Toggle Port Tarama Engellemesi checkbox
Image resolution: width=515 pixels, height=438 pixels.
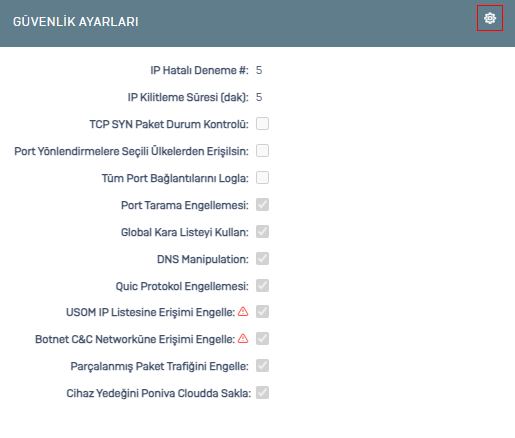click(262, 205)
